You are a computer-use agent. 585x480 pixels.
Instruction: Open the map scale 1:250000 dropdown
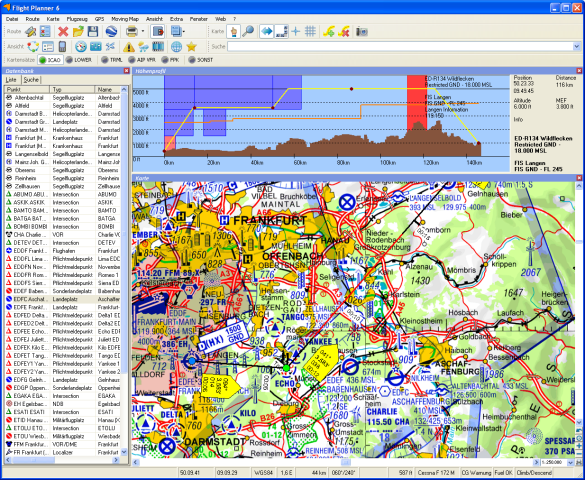coord(570,462)
